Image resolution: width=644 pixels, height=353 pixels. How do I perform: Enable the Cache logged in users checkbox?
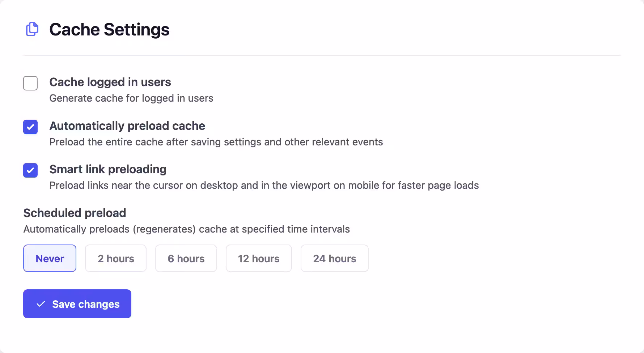(30, 83)
